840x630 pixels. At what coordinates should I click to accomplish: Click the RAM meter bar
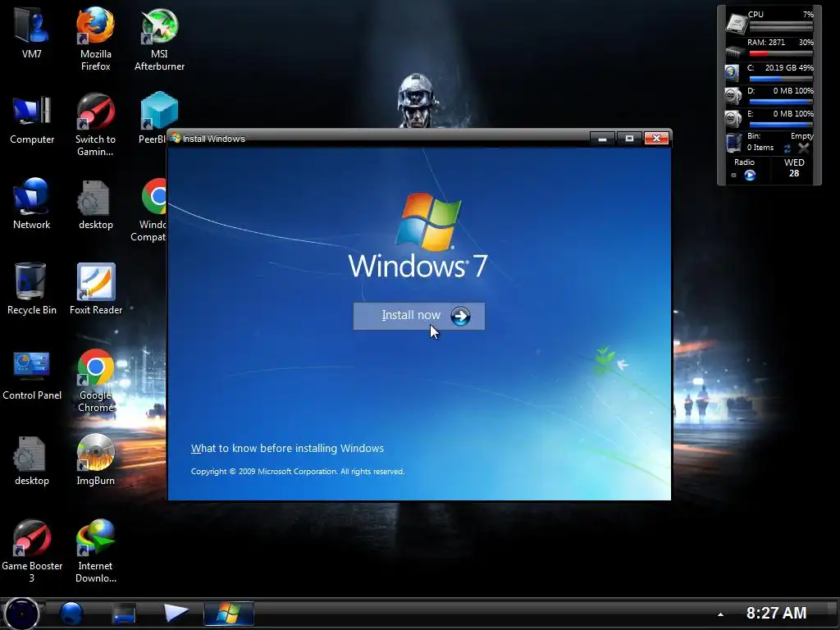tap(781, 53)
